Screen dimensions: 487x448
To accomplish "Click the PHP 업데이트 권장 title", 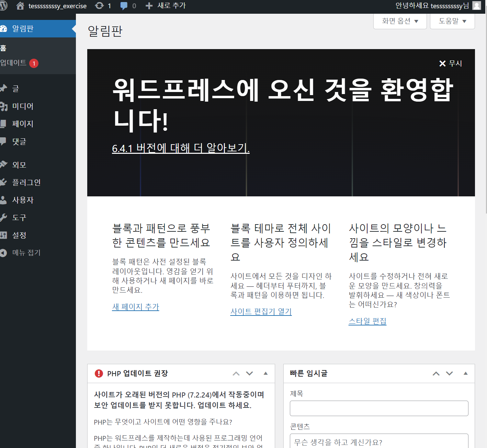I will pos(137,374).
